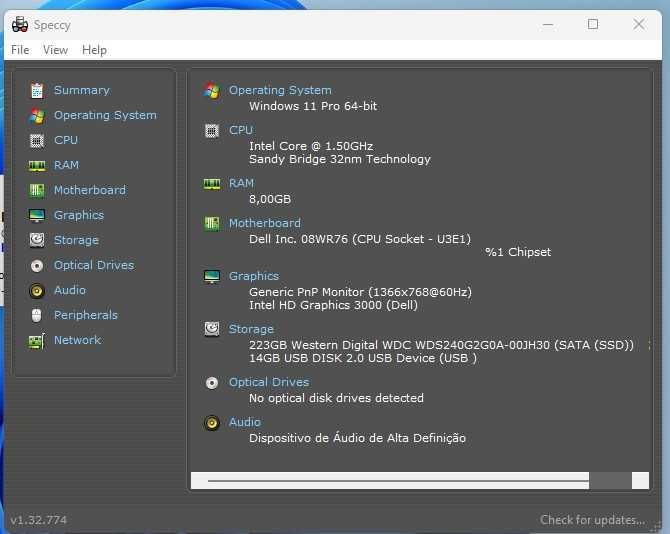Click the Summary icon in sidebar

click(37, 91)
